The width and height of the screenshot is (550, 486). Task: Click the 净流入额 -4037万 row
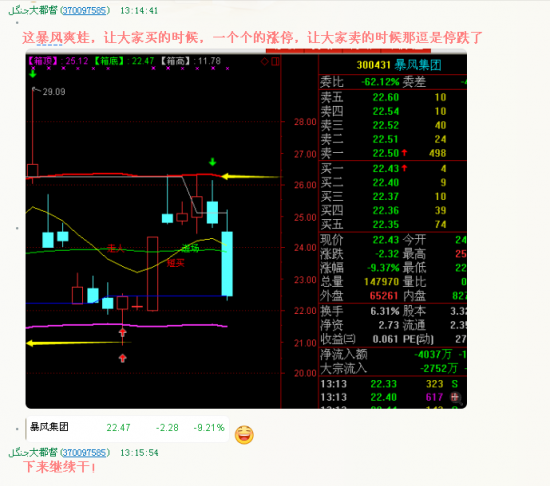393,355
